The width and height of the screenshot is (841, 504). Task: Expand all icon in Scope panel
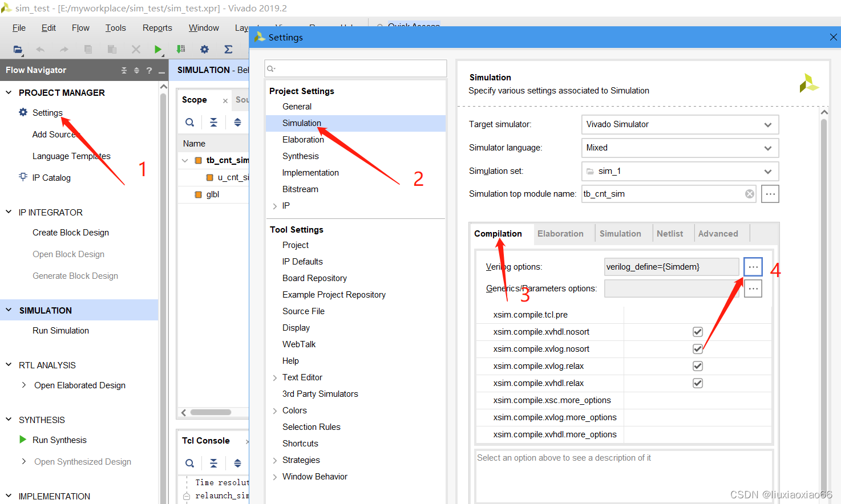click(x=237, y=122)
